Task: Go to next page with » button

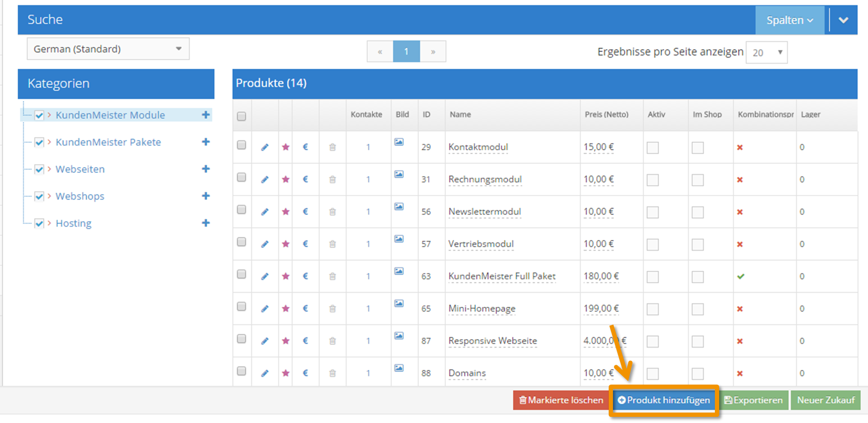Action: click(x=433, y=52)
